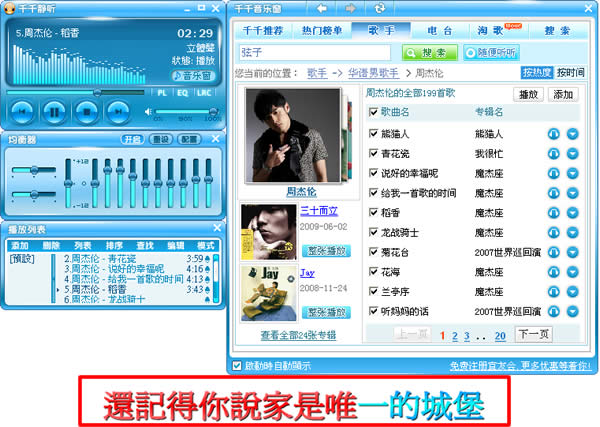Screen dimensions: 600x427
Task: Sort songs by 按热度
Action: [x=537, y=72]
